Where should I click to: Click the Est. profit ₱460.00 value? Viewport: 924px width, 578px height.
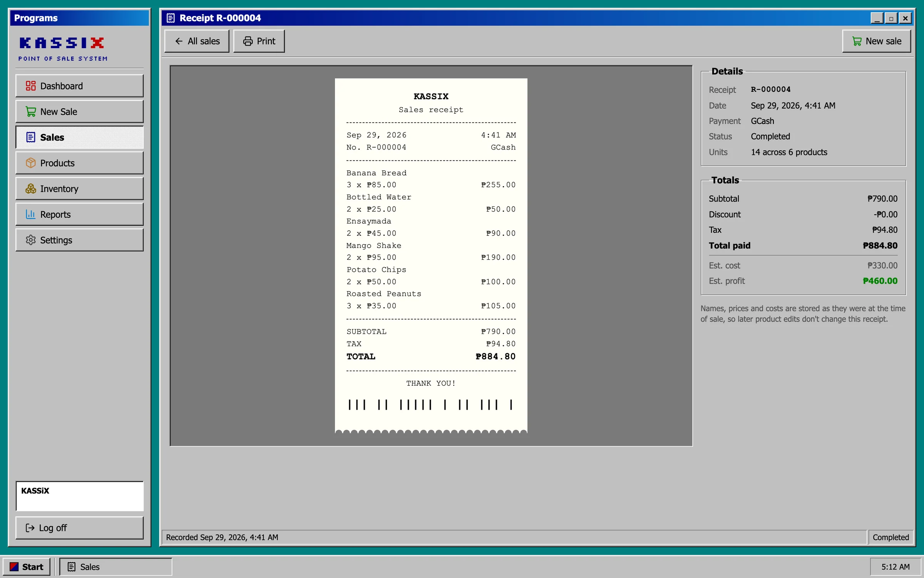[880, 281]
